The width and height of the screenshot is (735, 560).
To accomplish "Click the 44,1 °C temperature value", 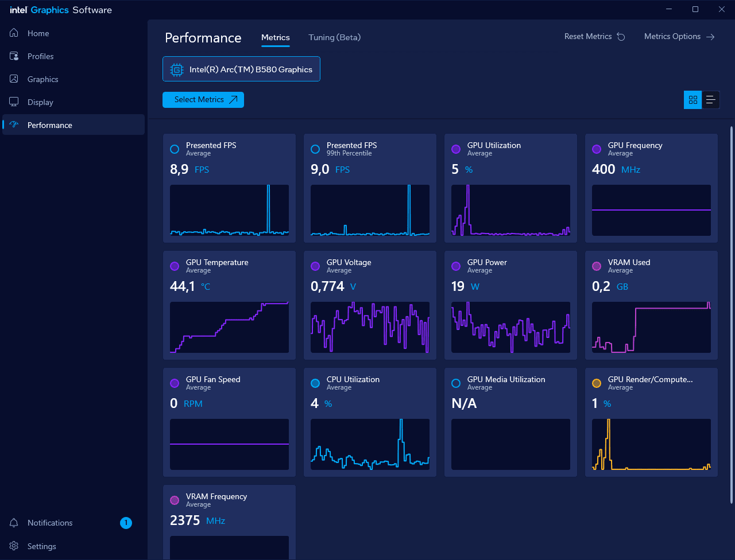I will point(190,286).
